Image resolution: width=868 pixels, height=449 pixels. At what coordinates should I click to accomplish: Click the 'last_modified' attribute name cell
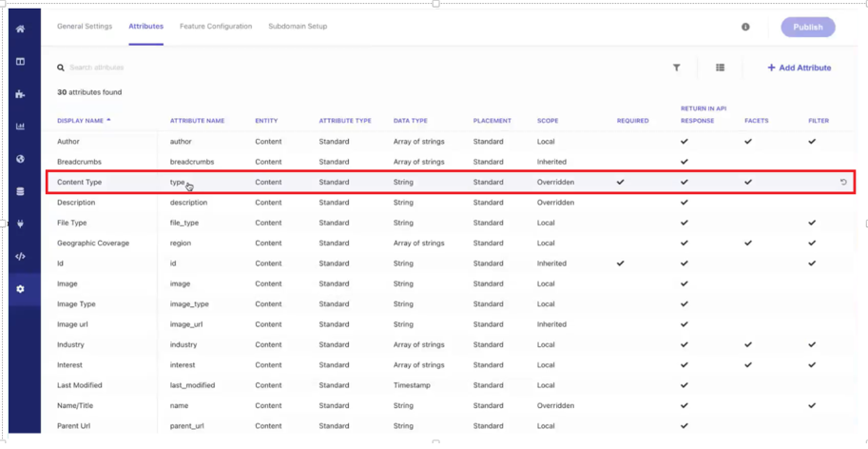point(193,384)
